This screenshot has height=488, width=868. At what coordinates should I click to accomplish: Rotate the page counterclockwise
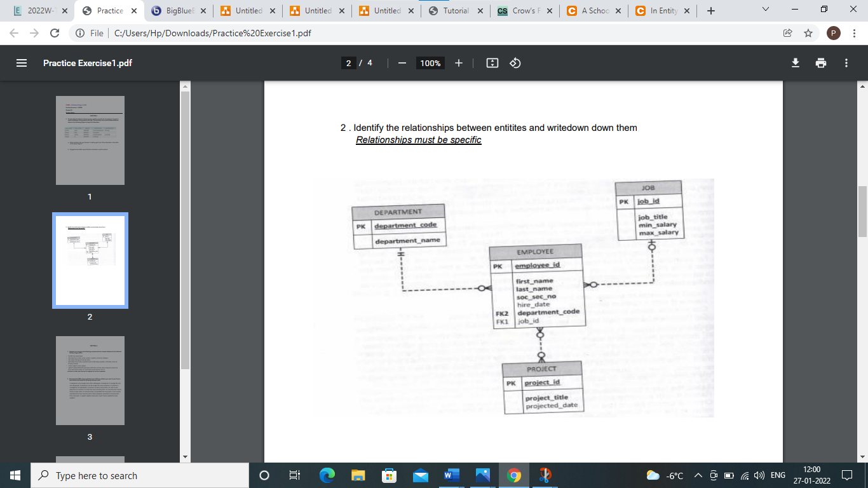(514, 63)
